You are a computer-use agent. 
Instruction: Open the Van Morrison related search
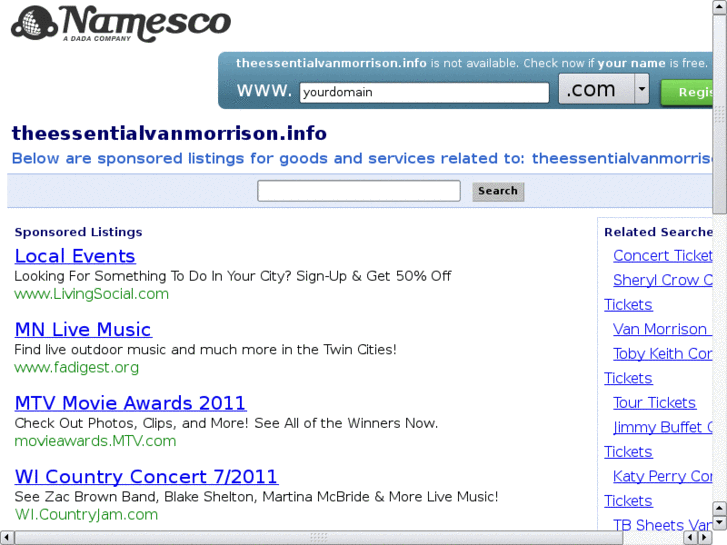click(x=662, y=329)
